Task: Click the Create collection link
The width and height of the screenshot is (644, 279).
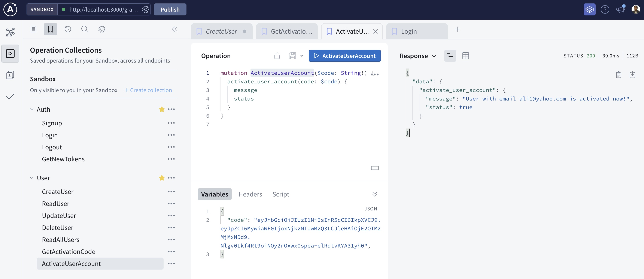Action: pos(148,90)
